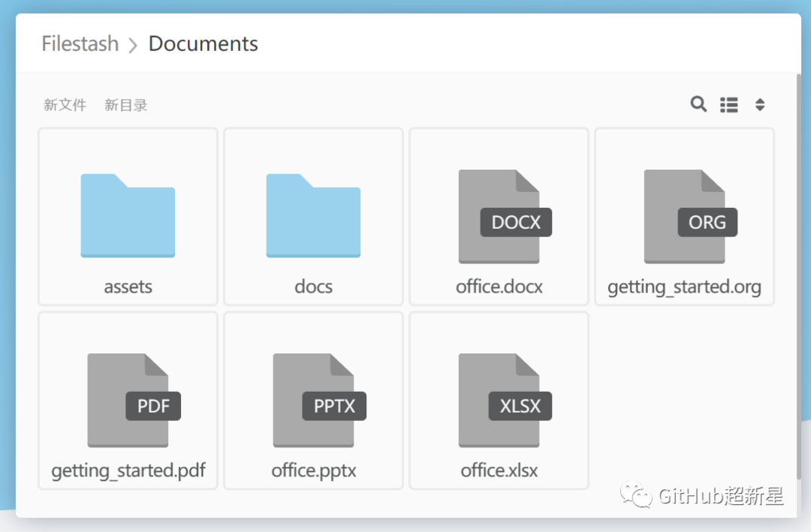Viewport: 811px width, 532px height.
Task: Switch to list view layout
Action: point(728,105)
